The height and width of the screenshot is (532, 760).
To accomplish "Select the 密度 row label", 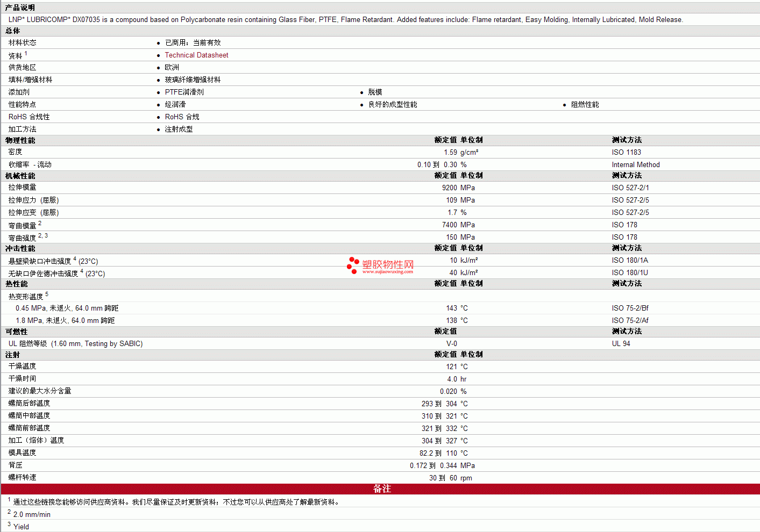I will click(16, 152).
